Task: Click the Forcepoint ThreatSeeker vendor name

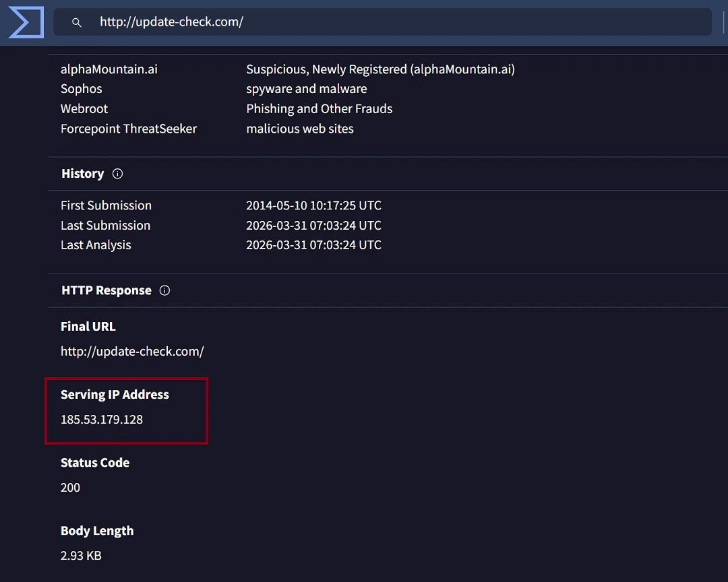Action: (x=128, y=129)
